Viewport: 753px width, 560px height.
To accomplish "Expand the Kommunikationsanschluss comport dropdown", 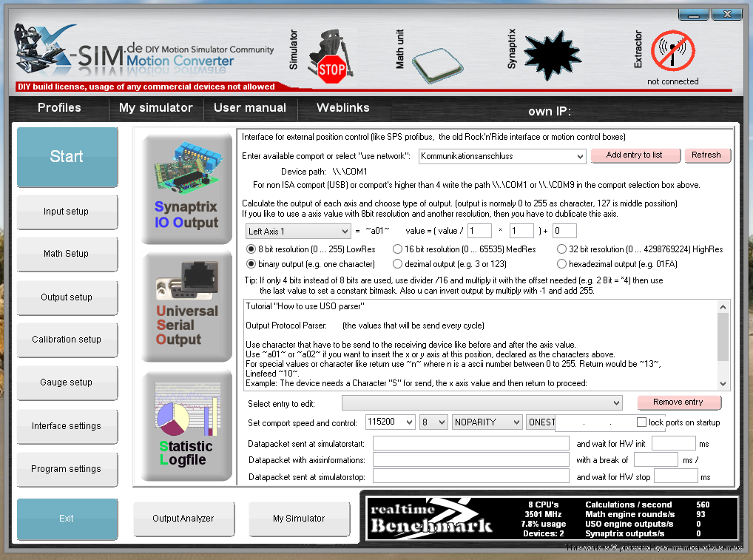I will 579,156.
